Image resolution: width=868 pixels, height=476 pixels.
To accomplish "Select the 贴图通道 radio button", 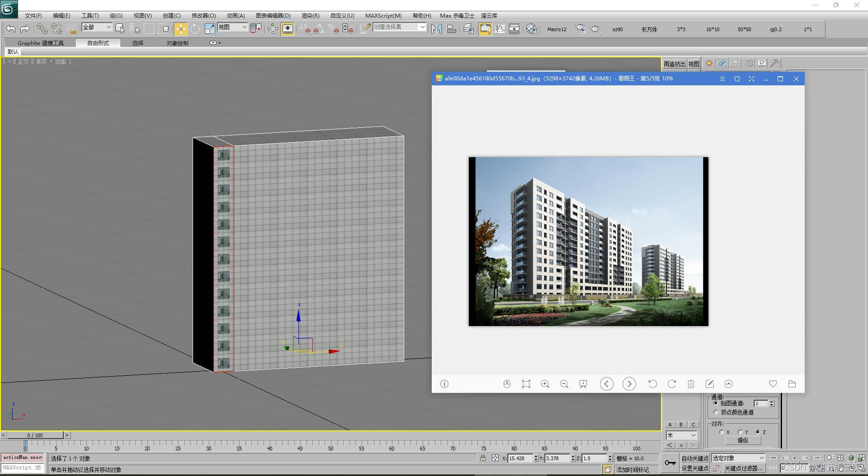I will tap(716, 403).
